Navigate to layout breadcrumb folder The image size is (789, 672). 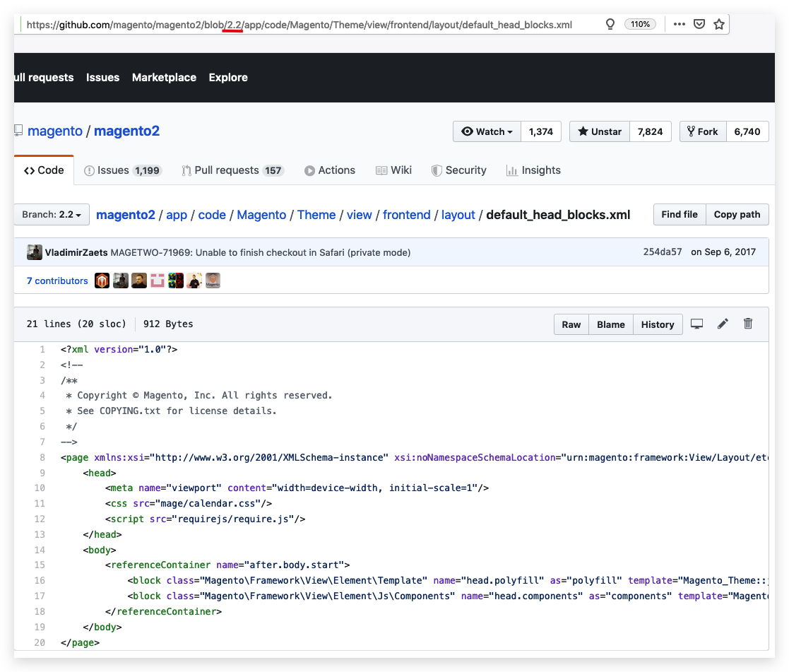pyautogui.click(x=458, y=215)
